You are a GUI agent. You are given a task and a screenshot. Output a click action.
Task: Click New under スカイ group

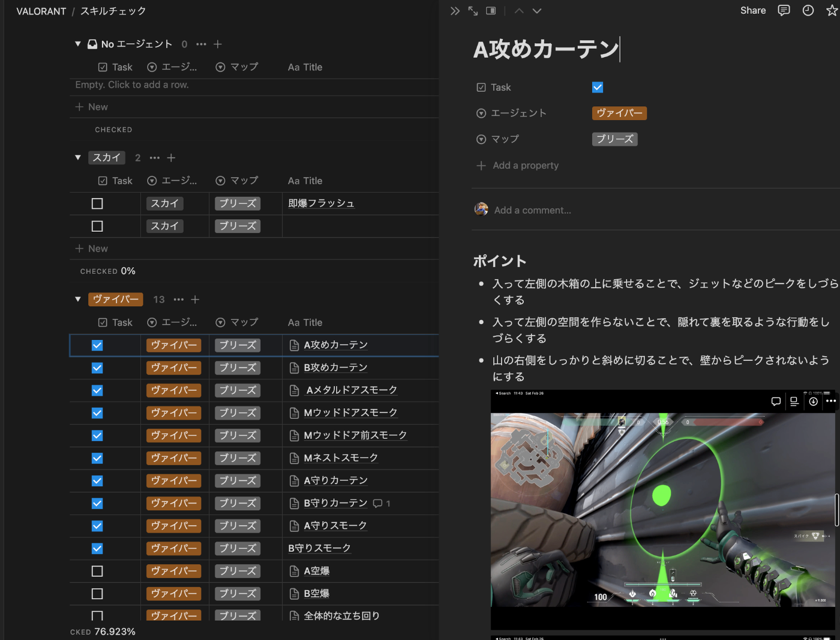click(91, 249)
